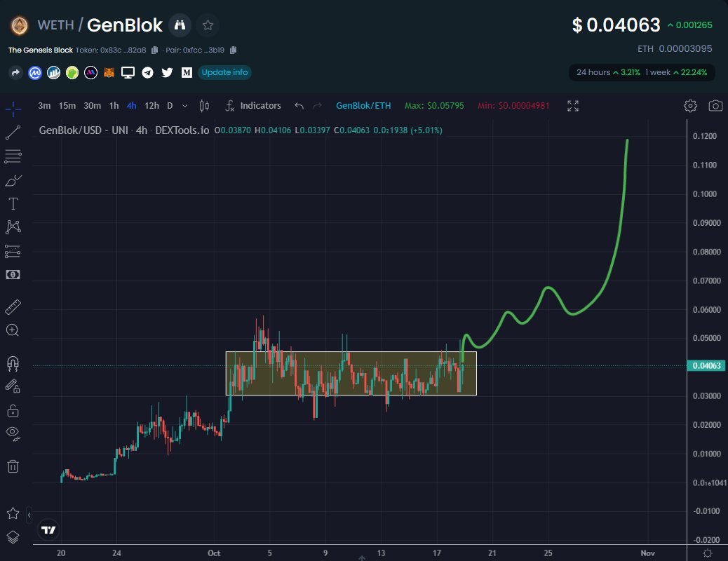Select the 4h timeframe
Image resolution: width=728 pixels, height=561 pixels.
pos(131,106)
